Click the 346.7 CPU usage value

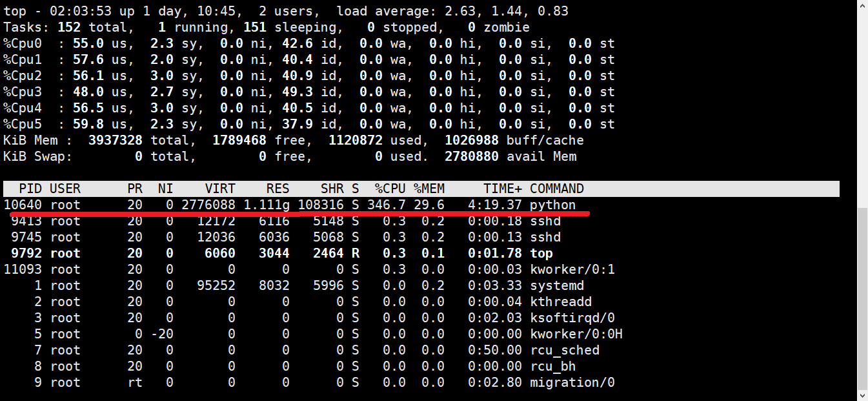point(387,205)
